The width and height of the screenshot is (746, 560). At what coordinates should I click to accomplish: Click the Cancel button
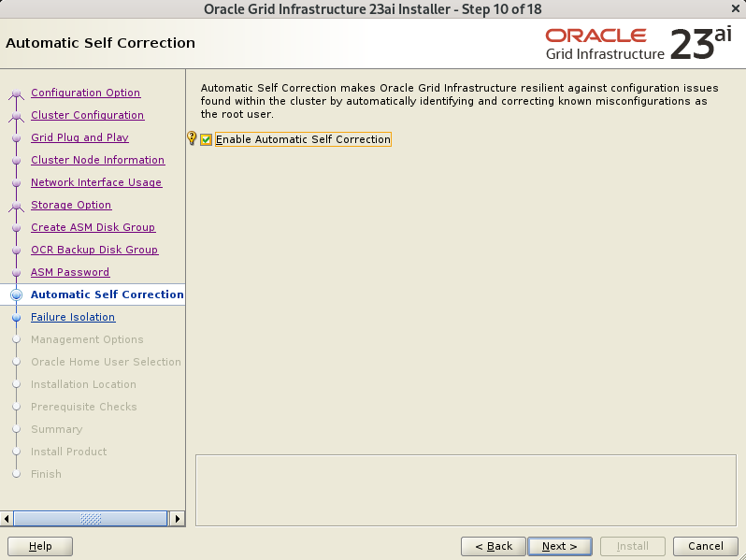point(706,546)
